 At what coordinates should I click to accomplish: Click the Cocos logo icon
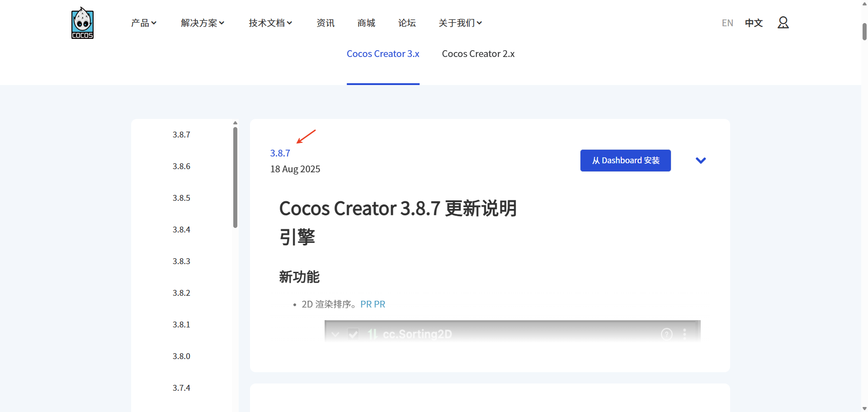click(82, 23)
